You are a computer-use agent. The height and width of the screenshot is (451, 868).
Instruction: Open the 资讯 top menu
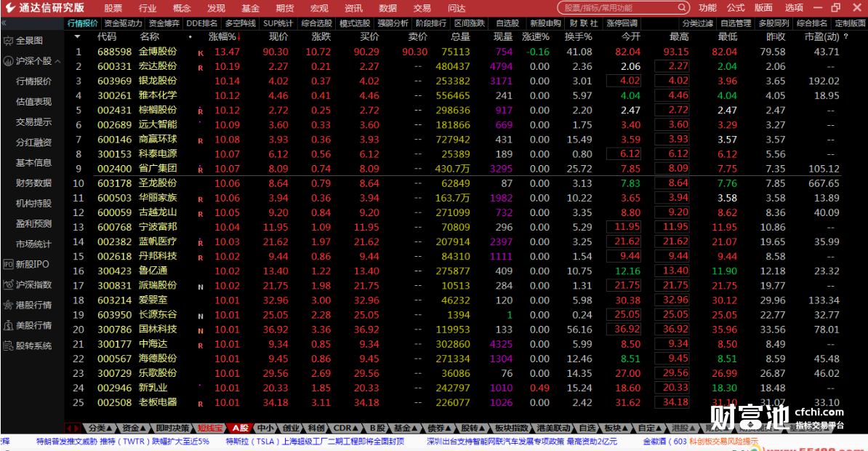coord(353,8)
